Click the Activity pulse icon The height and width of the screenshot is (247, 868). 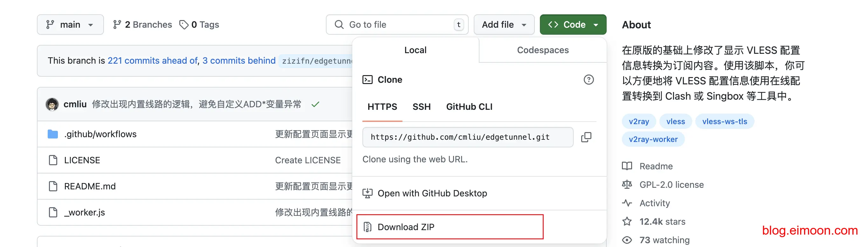(x=627, y=203)
